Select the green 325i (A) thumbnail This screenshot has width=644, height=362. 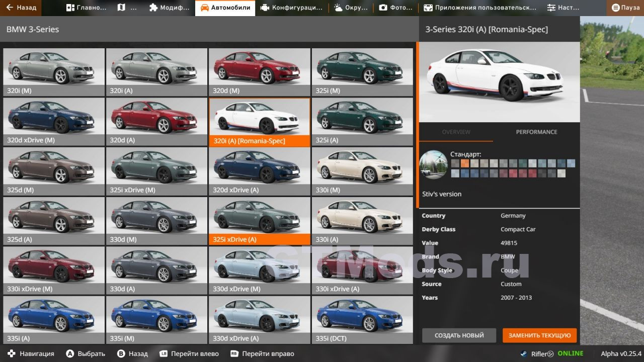click(x=362, y=121)
